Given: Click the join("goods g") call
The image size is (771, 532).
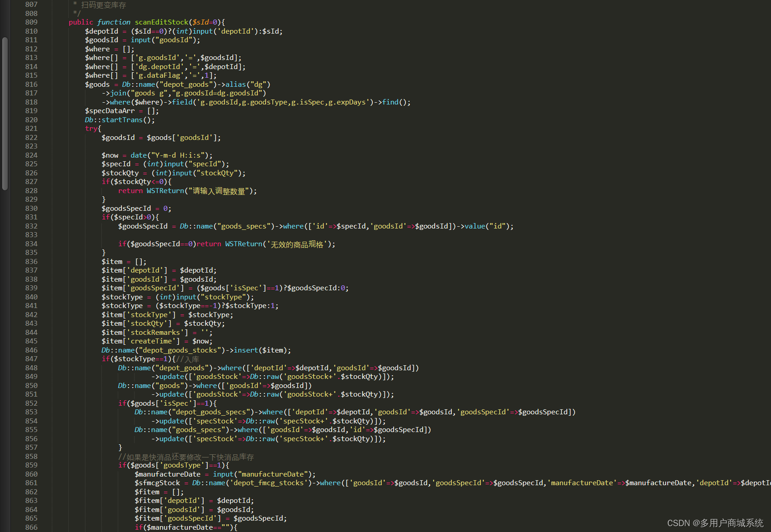Looking at the screenshot, I should [x=188, y=93].
